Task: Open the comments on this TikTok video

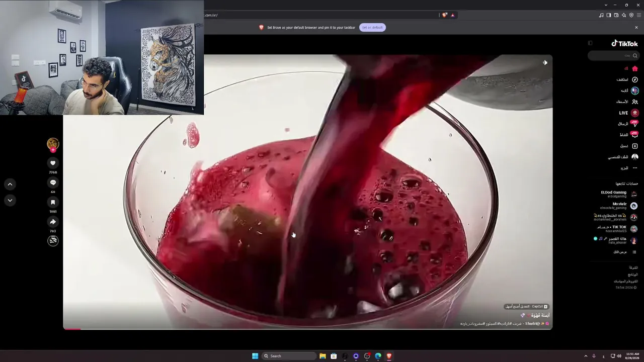Action: pyautogui.click(x=53, y=183)
